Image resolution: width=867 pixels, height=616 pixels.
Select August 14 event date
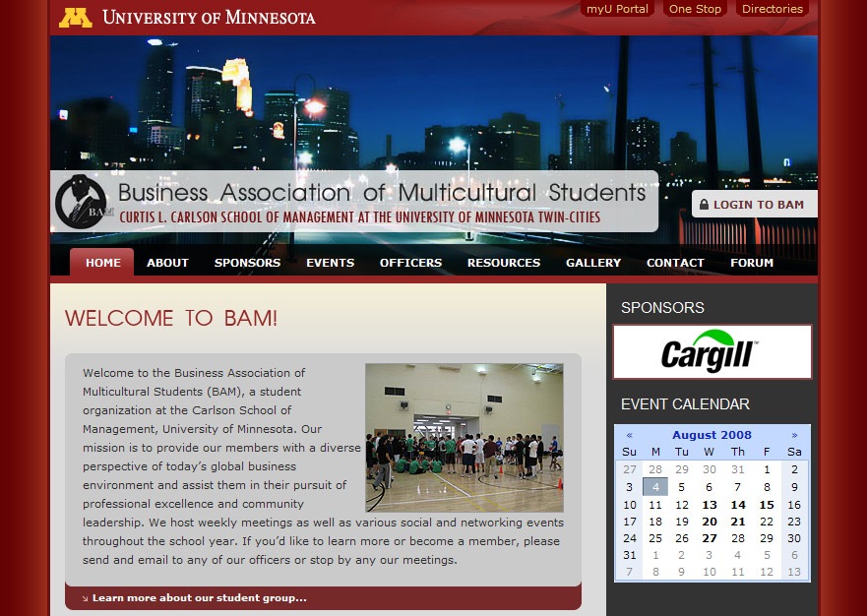click(x=738, y=505)
